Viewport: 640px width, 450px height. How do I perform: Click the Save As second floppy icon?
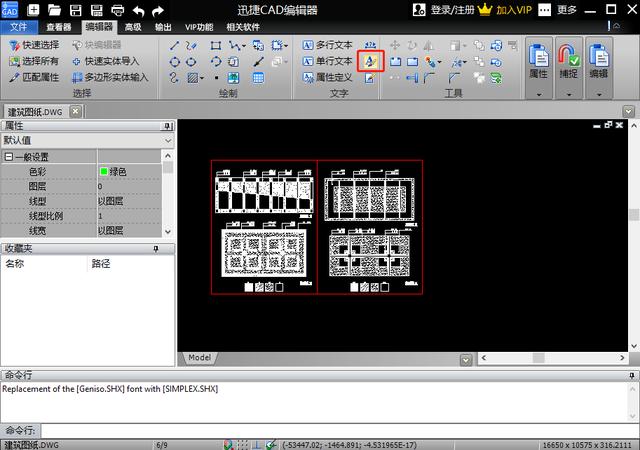click(96, 10)
